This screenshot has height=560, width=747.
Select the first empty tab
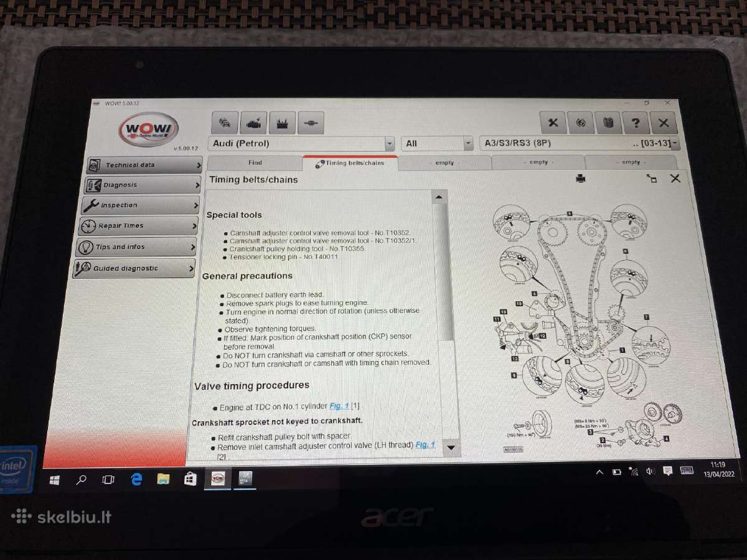click(444, 162)
